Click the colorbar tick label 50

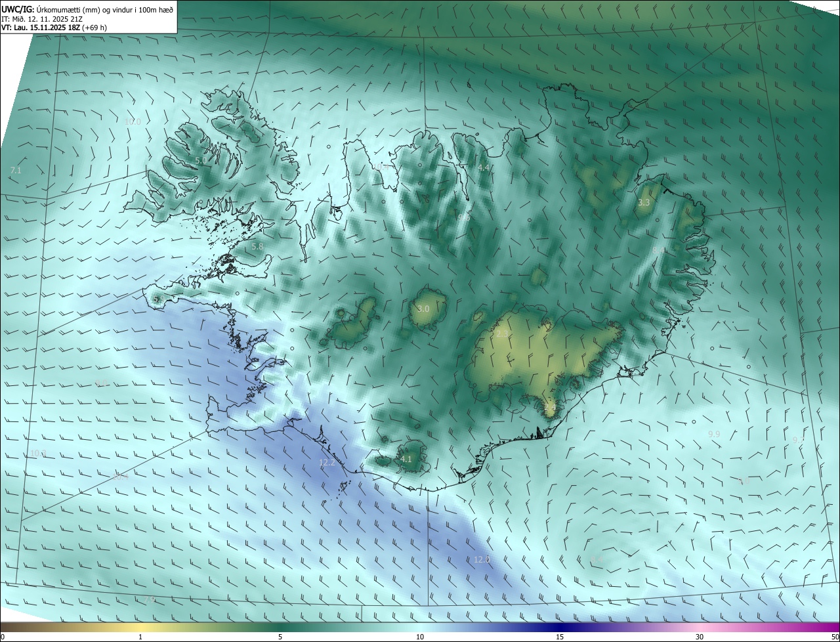pos(835,637)
